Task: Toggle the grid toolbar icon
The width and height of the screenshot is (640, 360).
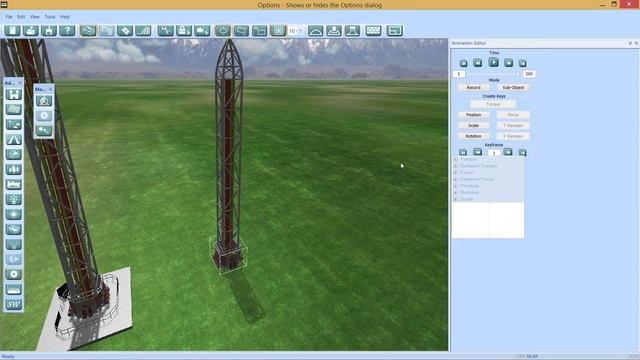Action: [x=278, y=31]
